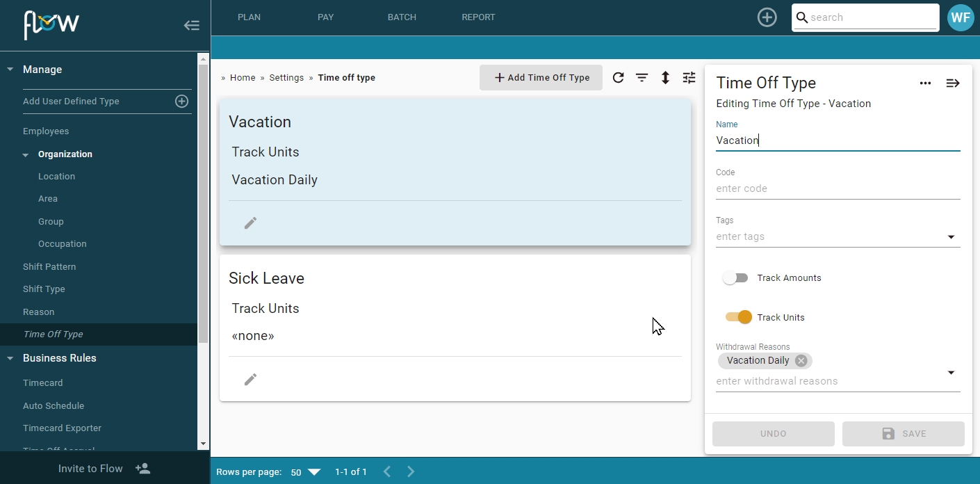Viewport: 980px width, 484px height.
Task: Collapse the sidebar with the arrow icon
Action: pos(192,26)
